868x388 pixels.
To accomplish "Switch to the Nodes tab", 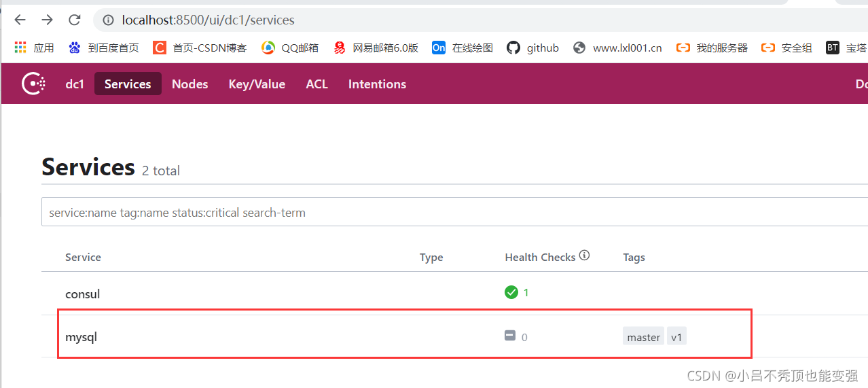I will 189,84.
